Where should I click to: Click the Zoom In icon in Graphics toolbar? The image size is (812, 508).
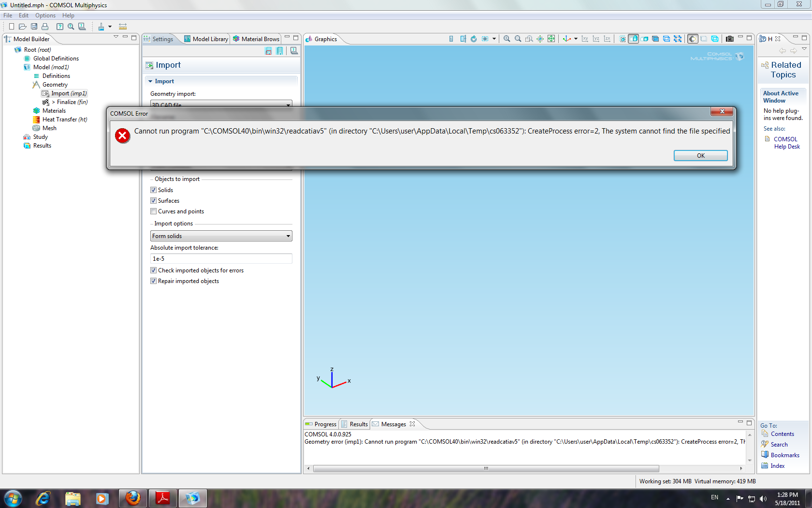click(507, 39)
